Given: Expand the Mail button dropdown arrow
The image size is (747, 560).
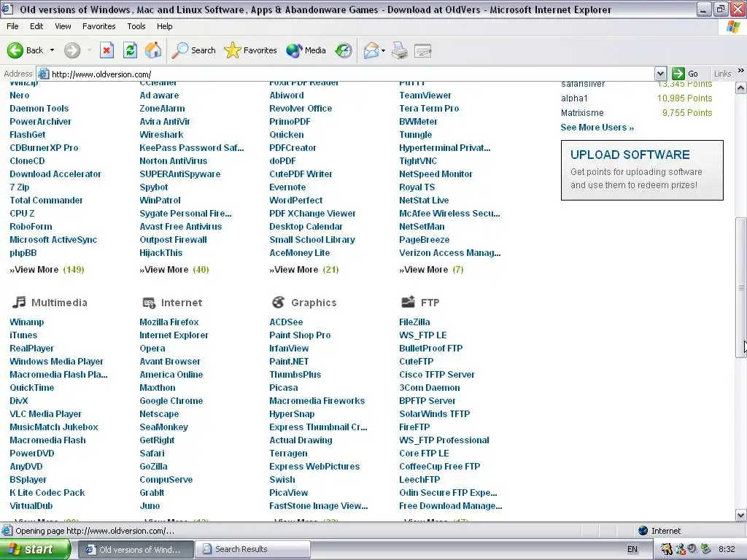Looking at the screenshot, I should point(383,50).
